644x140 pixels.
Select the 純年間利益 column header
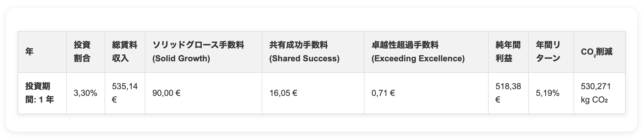point(508,52)
